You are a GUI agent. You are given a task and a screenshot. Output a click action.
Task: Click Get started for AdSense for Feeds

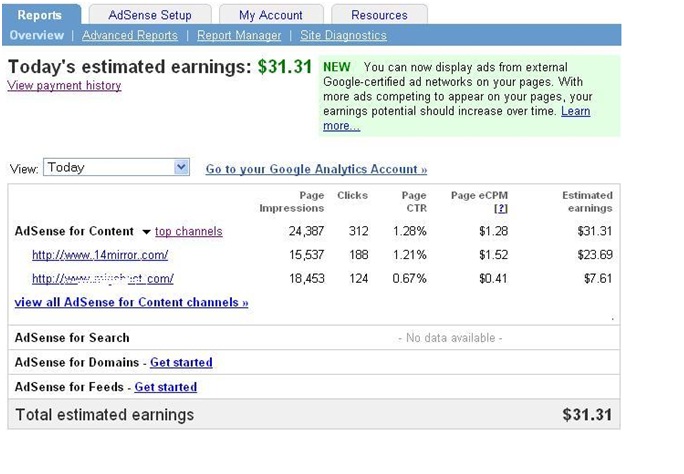click(165, 387)
